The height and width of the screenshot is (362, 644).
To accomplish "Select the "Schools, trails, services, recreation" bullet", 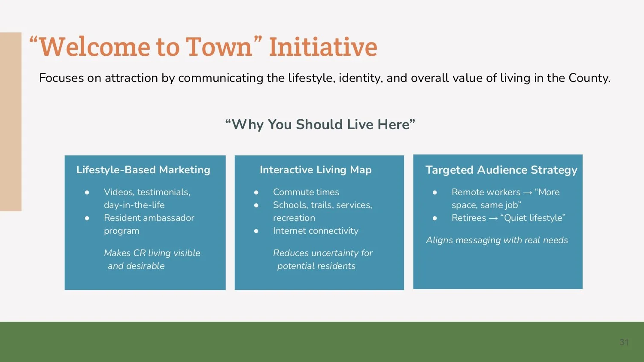I will point(322,211).
